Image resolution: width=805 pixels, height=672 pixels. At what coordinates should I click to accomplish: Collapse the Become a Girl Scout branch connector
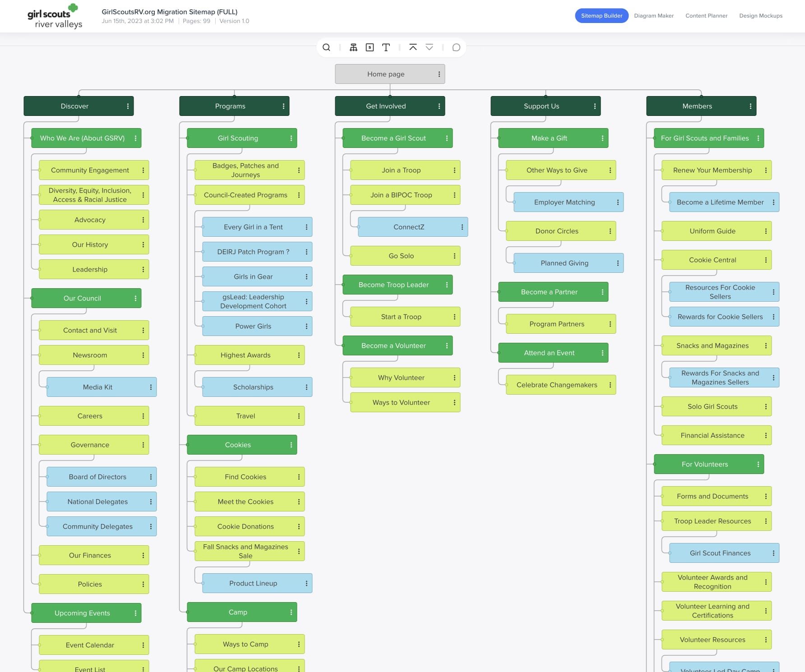point(343,138)
